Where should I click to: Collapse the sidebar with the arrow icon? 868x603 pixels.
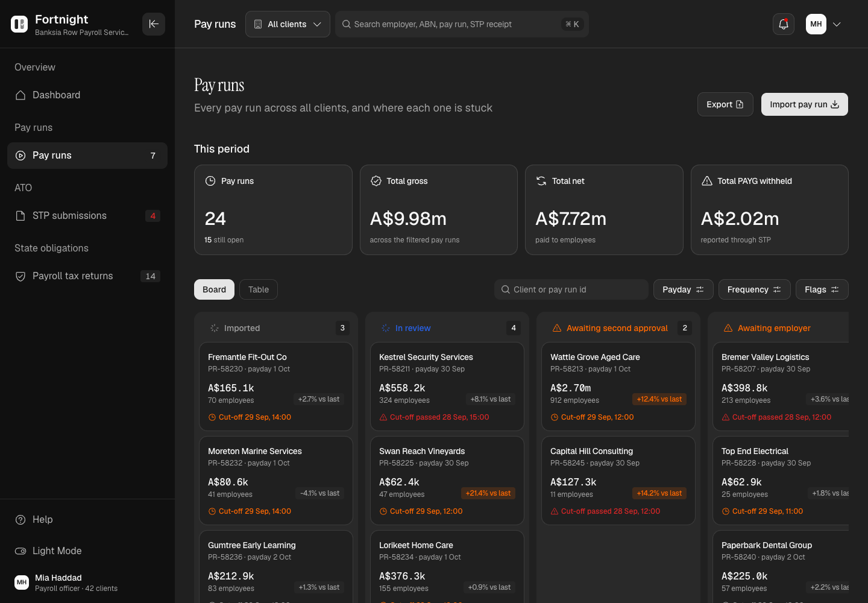tap(154, 24)
